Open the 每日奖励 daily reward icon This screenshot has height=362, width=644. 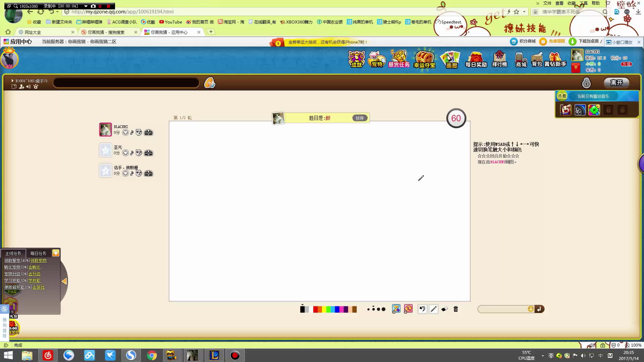(476, 60)
